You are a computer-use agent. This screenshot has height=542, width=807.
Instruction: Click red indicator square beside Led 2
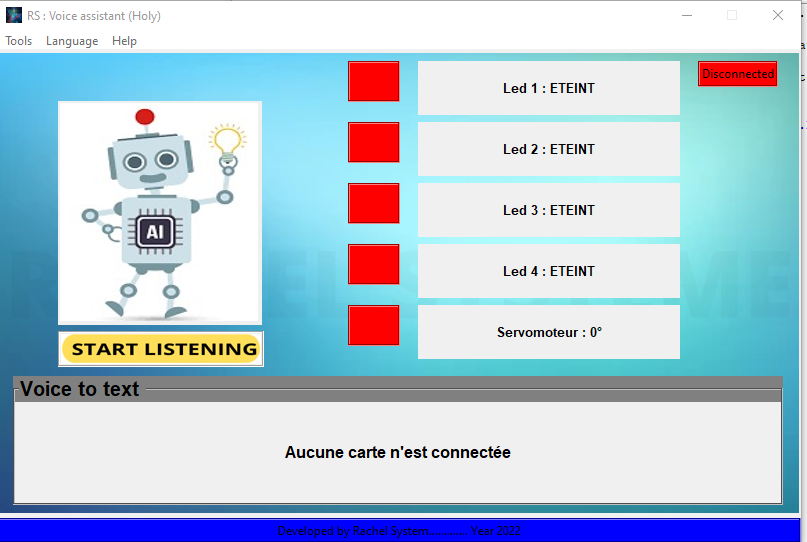(x=374, y=142)
